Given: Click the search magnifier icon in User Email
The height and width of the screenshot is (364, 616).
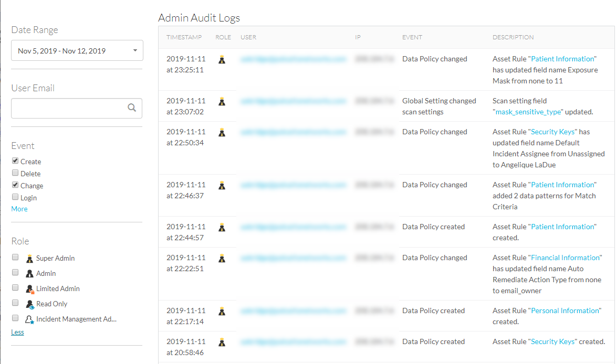Looking at the screenshot, I should pyautogui.click(x=132, y=108).
